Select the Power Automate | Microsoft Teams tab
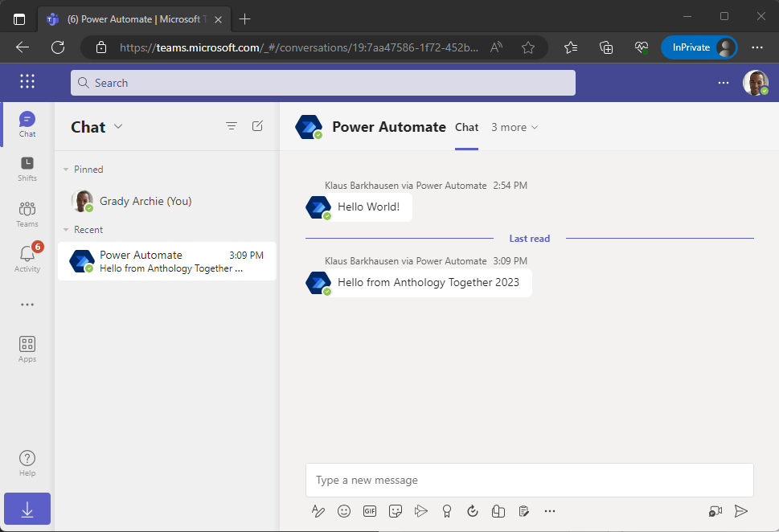Viewport: 779px width, 532px height. click(x=133, y=19)
